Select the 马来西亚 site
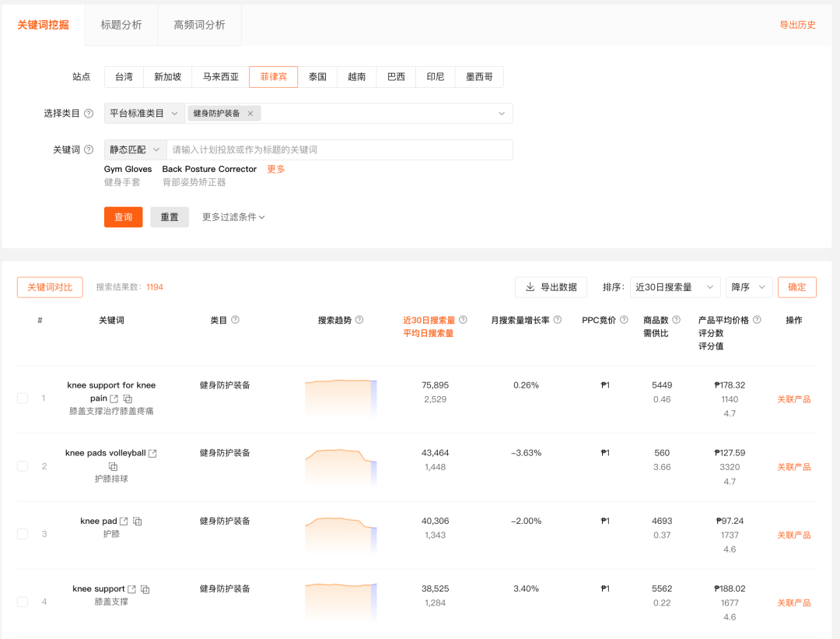The height and width of the screenshot is (639, 840). coord(221,76)
